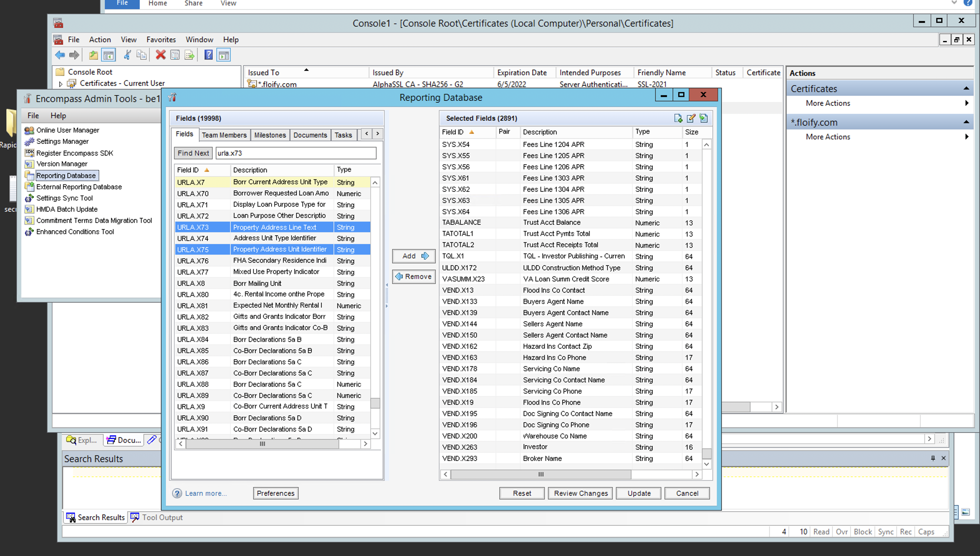Expand Certificates - Current User tree node
Viewport: 980px width, 556px height.
pyautogui.click(x=61, y=84)
